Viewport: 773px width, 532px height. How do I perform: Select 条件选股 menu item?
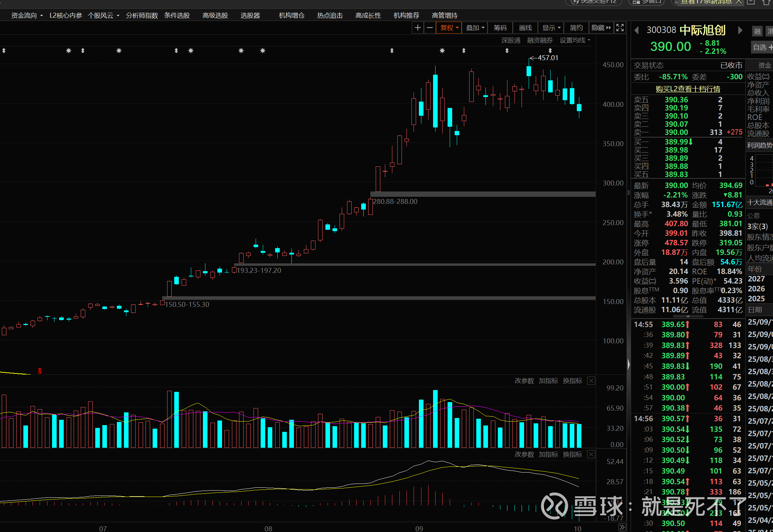(x=177, y=16)
